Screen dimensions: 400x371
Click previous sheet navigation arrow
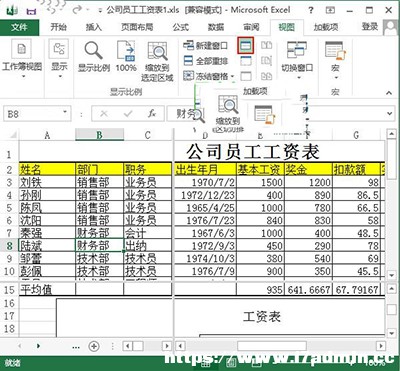coord(19,346)
